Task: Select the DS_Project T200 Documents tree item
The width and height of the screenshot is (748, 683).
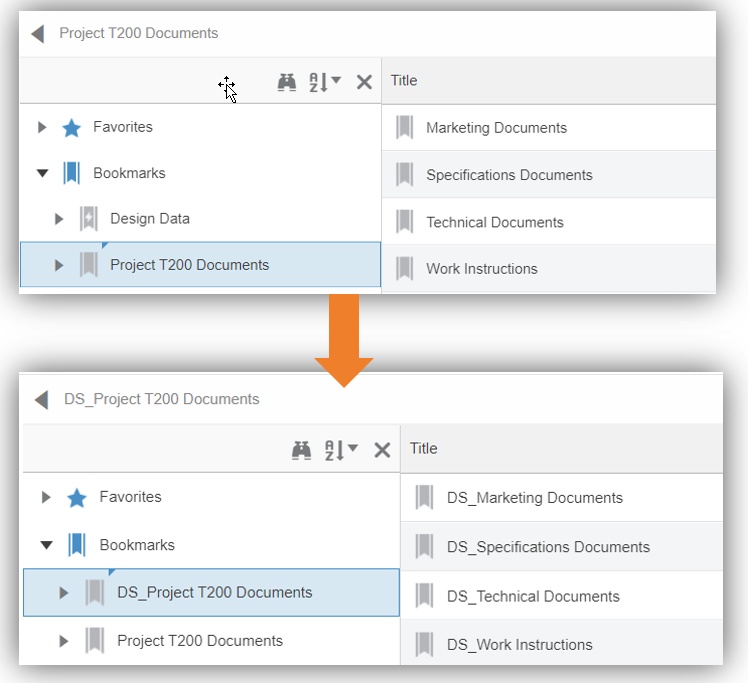Action: tap(214, 593)
